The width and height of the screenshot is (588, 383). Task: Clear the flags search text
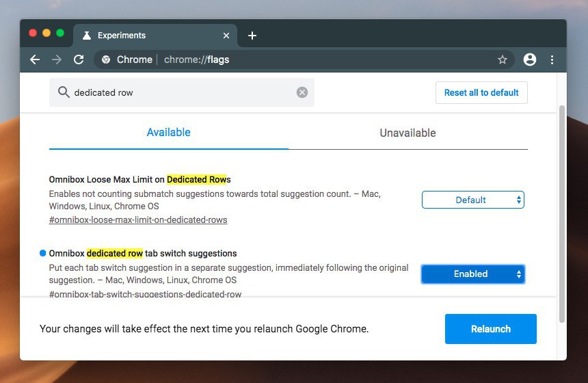point(302,92)
